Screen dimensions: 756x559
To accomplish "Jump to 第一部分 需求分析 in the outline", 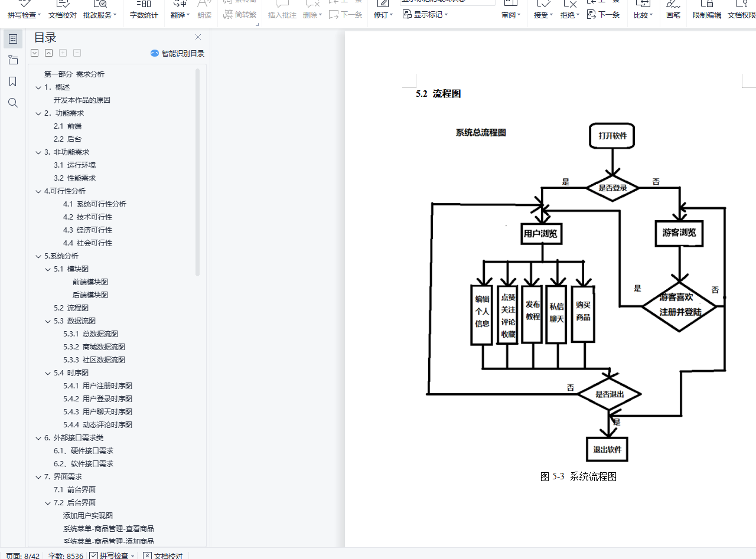I will (74, 74).
